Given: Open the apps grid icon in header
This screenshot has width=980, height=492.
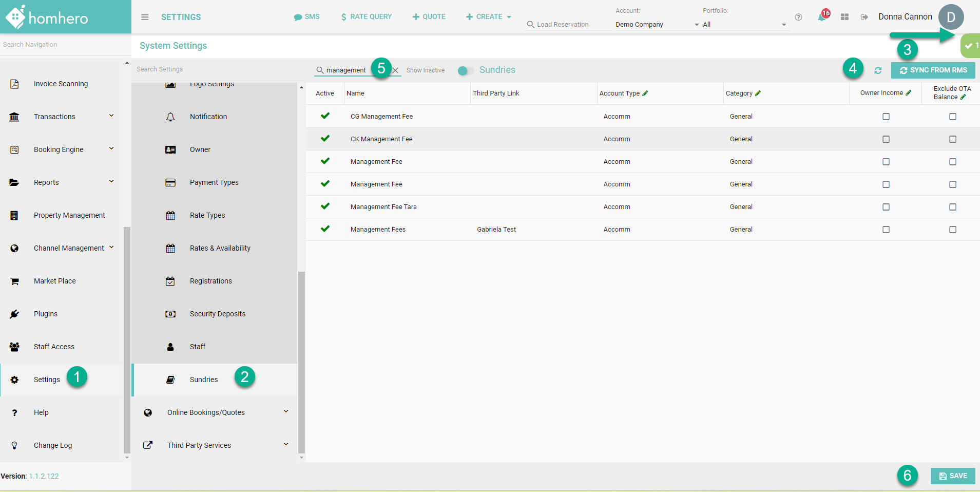Looking at the screenshot, I should coord(844,17).
